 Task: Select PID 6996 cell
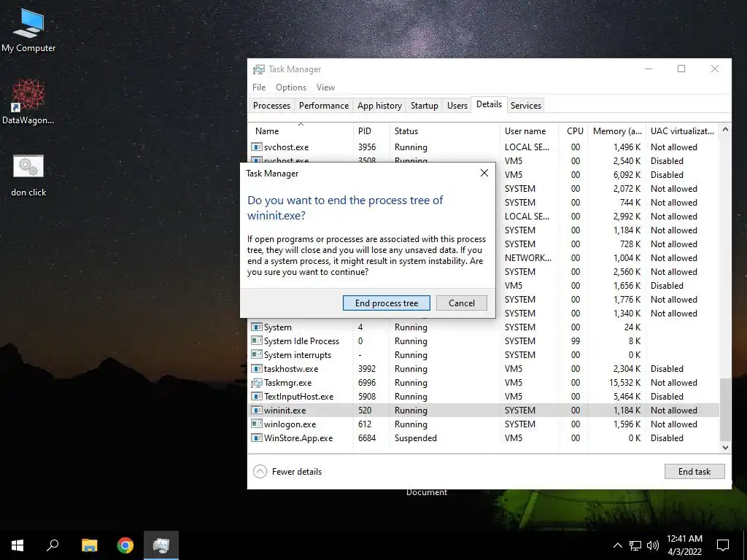click(367, 382)
